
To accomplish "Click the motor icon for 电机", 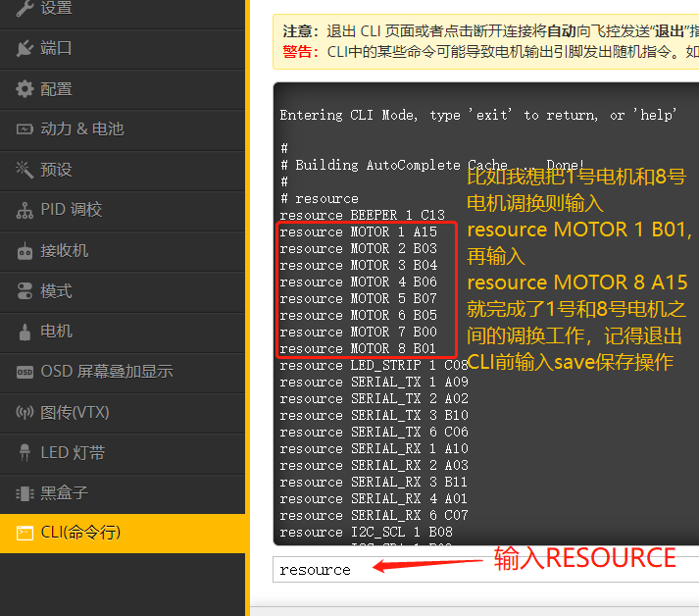I will [x=25, y=332].
